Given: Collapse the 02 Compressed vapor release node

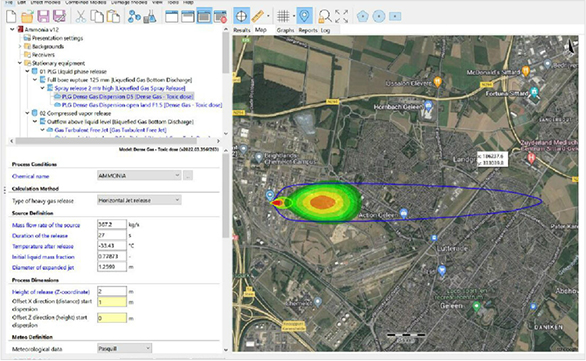Looking at the screenshot, I should point(27,113).
